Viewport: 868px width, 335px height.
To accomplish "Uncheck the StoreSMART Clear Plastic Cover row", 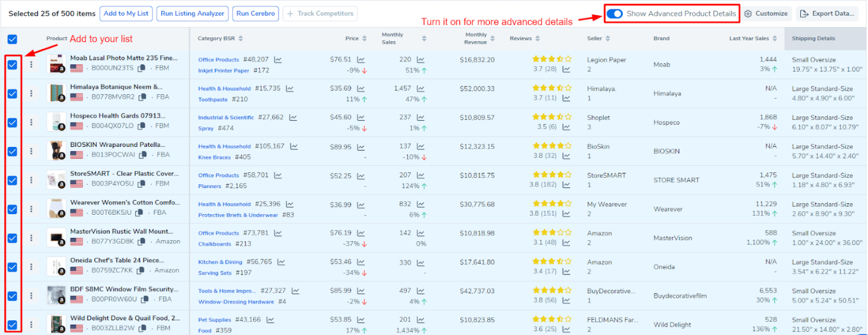I will point(12,180).
